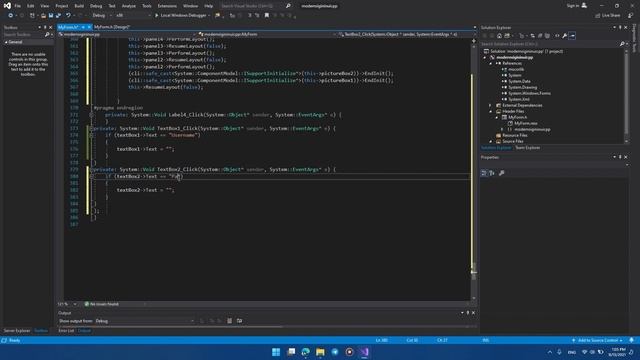Click the Save icon in the toolbar
Screen dimensions: 640x360
point(51,16)
